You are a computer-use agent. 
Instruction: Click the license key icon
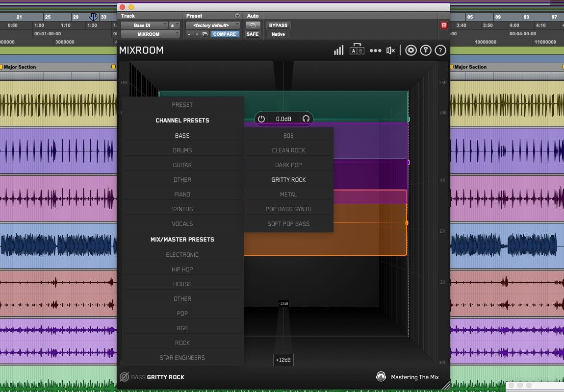click(426, 50)
